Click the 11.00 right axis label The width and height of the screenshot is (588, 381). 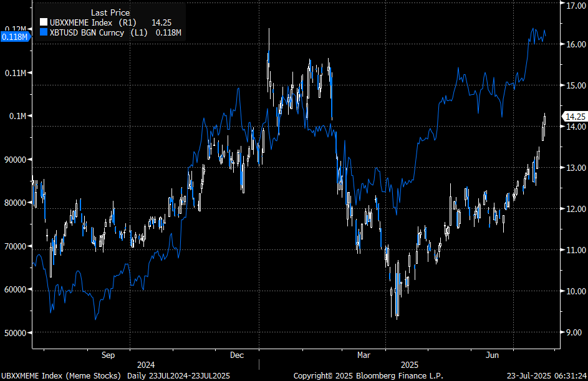[576, 250]
